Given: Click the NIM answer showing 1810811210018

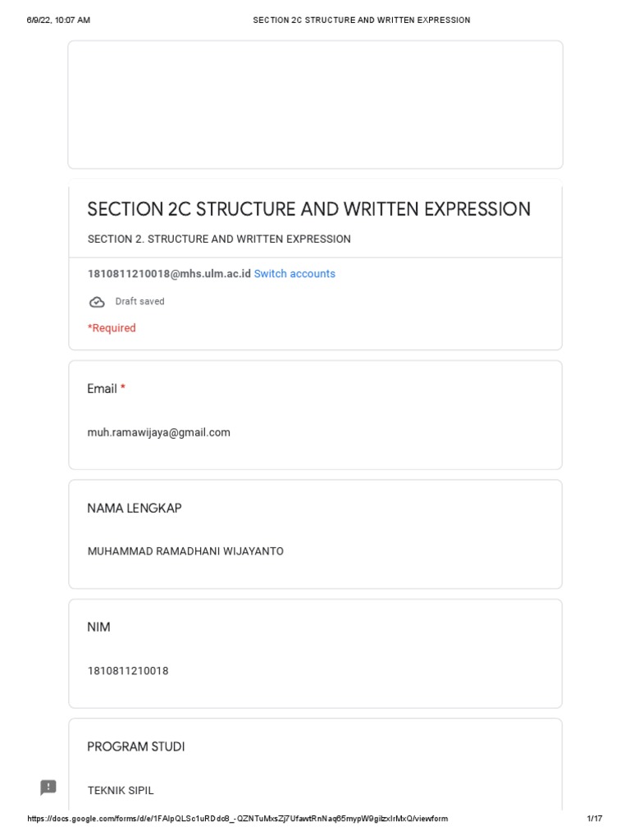Looking at the screenshot, I should tap(128, 671).
